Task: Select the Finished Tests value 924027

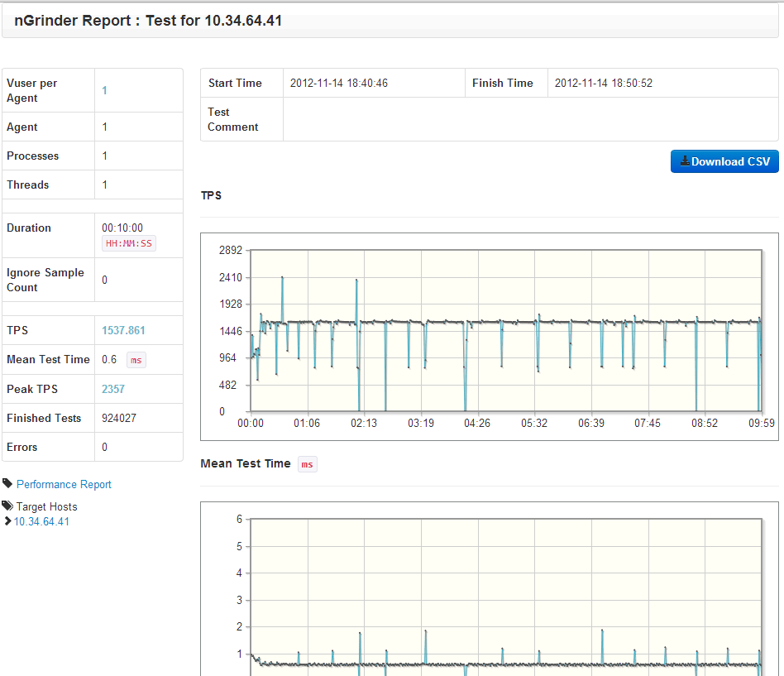Action: pyautogui.click(x=119, y=419)
